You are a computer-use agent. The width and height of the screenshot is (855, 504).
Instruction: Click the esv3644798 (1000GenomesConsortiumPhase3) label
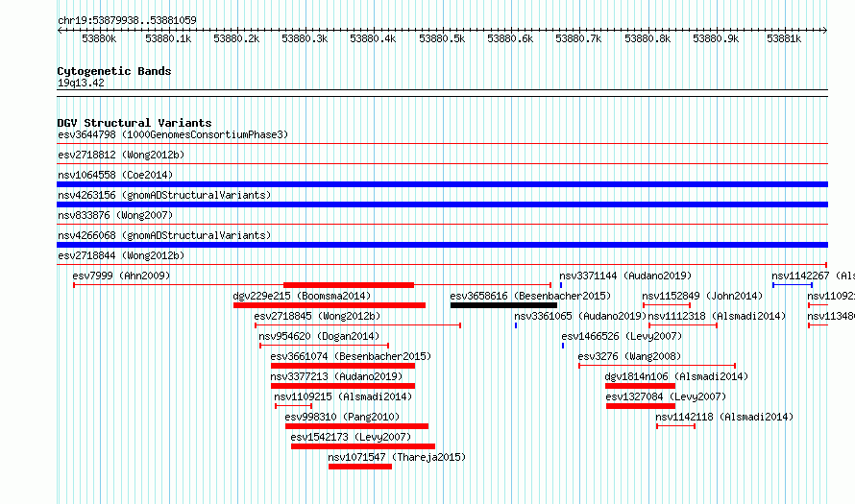[173, 134]
